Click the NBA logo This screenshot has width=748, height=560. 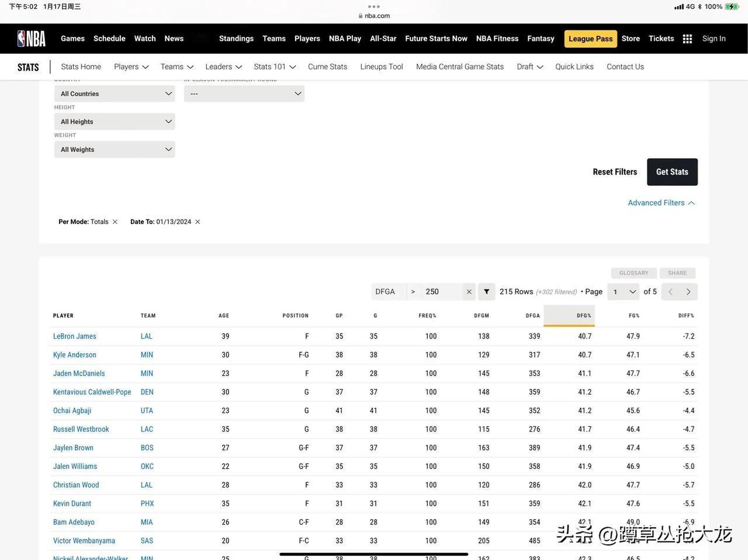click(x=32, y=39)
